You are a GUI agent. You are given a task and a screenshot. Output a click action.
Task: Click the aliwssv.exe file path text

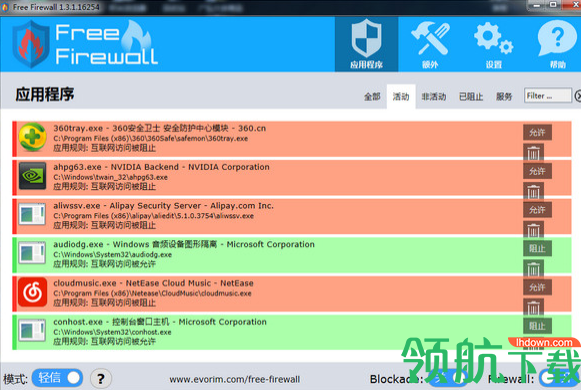click(153, 216)
